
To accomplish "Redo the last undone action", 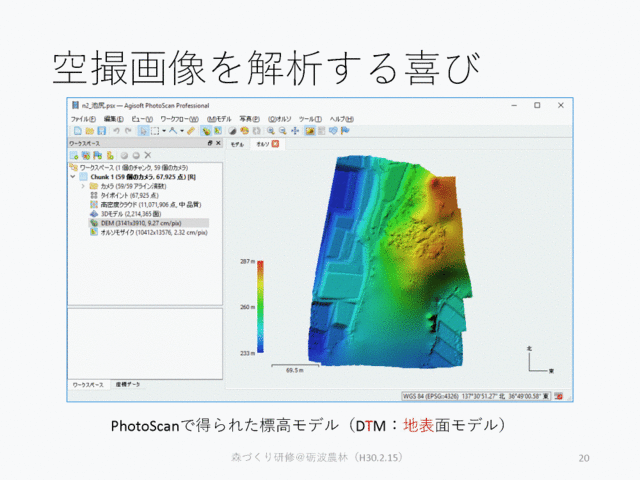I will pyautogui.click(x=128, y=131).
